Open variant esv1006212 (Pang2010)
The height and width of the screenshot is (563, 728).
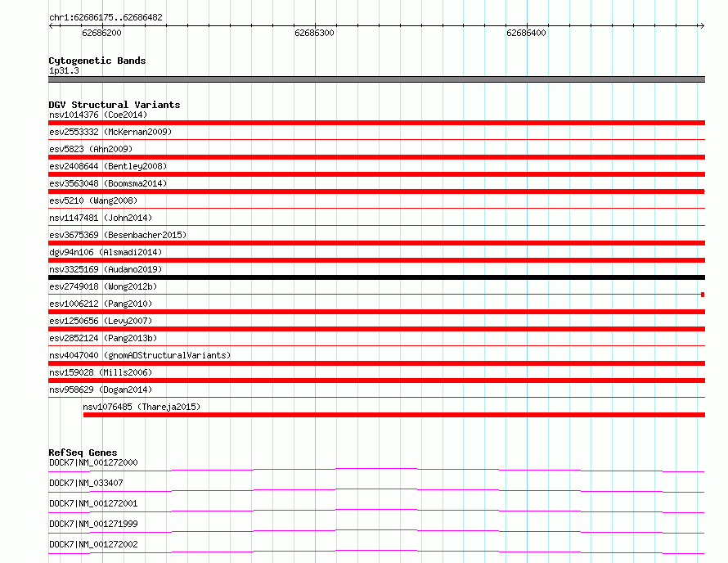click(101, 304)
